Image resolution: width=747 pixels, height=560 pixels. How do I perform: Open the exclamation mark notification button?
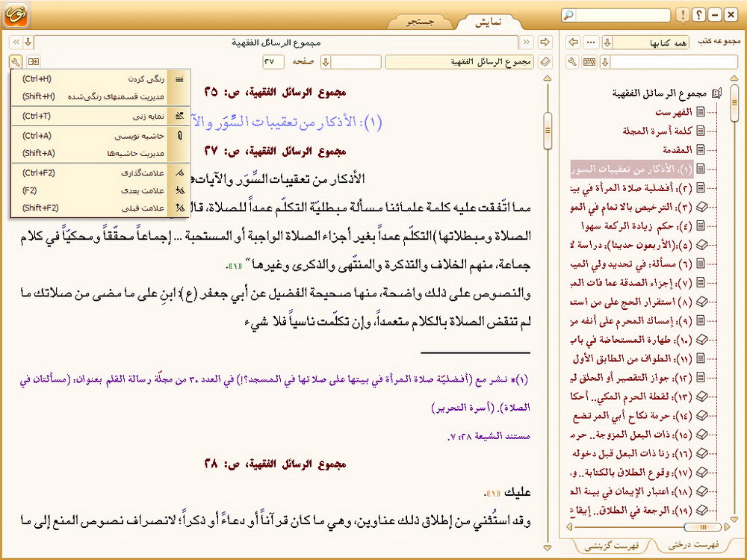tap(682, 15)
